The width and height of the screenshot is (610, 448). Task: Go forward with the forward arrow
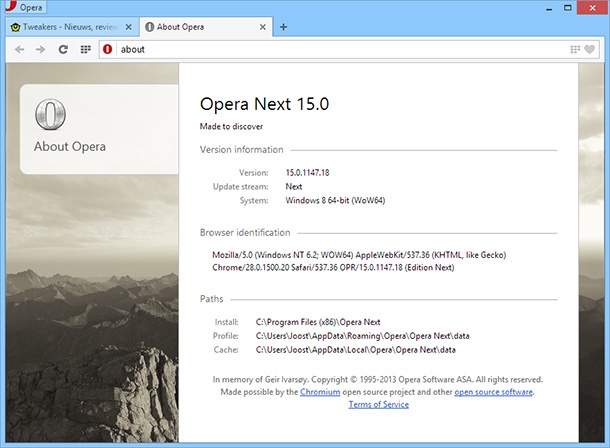(x=40, y=49)
